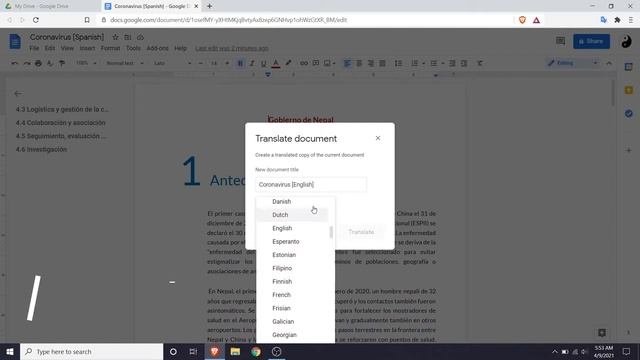640x360 pixels.
Task: Click the Undo icon in Docs toolbar
Action: click(15, 63)
